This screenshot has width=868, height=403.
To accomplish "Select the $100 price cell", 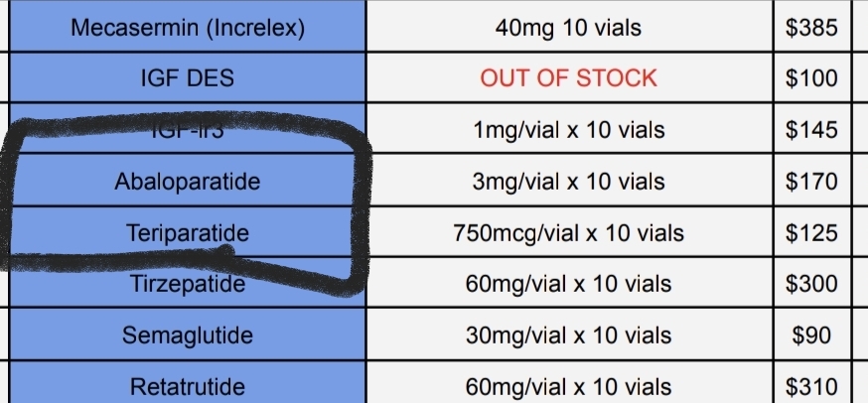I will pos(811,77).
